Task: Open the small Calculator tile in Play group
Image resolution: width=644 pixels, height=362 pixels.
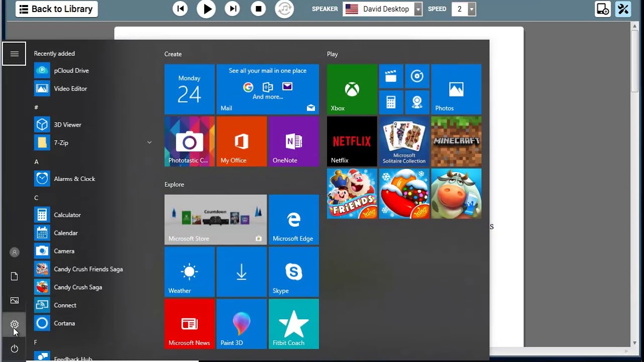Action: pos(391,102)
